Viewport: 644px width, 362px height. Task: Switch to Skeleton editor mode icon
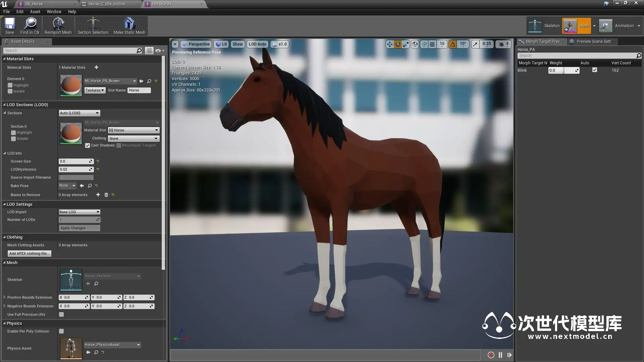(535, 26)
